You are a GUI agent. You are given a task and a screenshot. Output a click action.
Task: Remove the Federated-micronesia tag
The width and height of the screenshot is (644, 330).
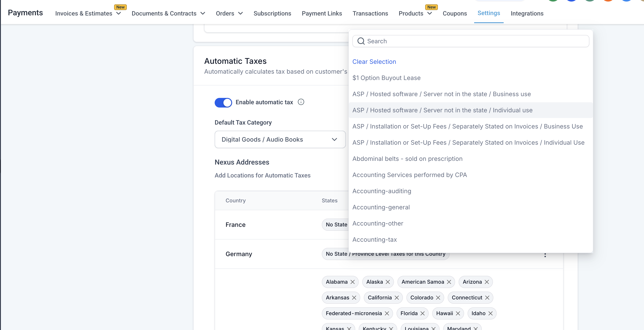387,313
